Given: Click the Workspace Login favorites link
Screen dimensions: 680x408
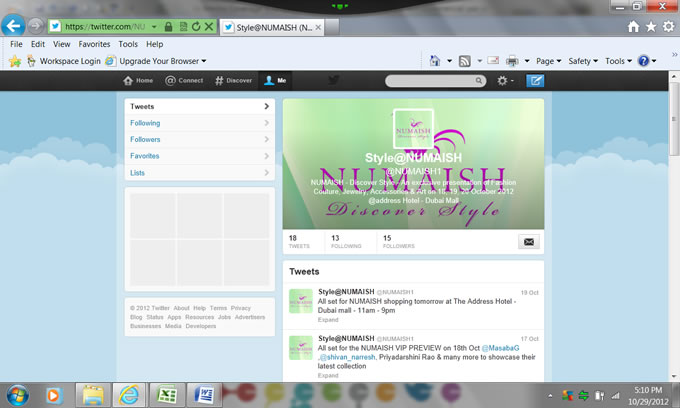Looking at the screenshot, I should coord(63,61).
